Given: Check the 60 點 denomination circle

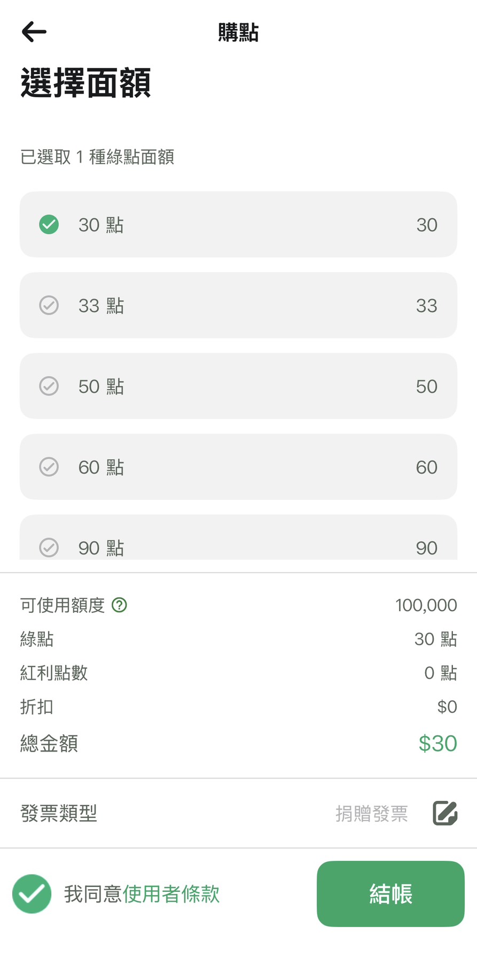Looking at the screenshot, I should click(49, 467).
